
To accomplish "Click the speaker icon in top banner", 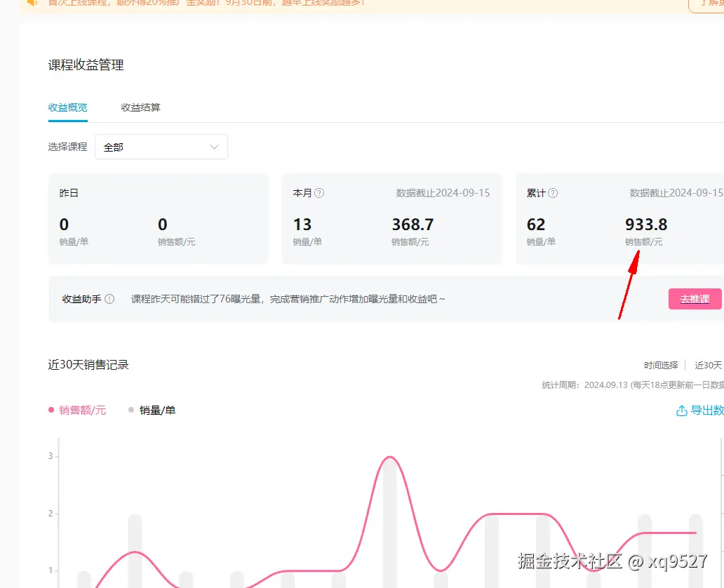I will click(32, 2).
